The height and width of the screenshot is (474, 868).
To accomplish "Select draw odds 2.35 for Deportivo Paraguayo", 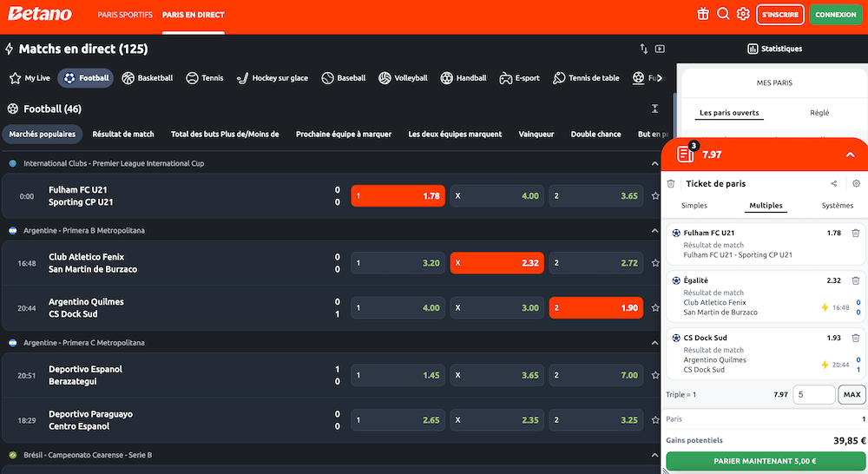I will (x=497, y=420).
